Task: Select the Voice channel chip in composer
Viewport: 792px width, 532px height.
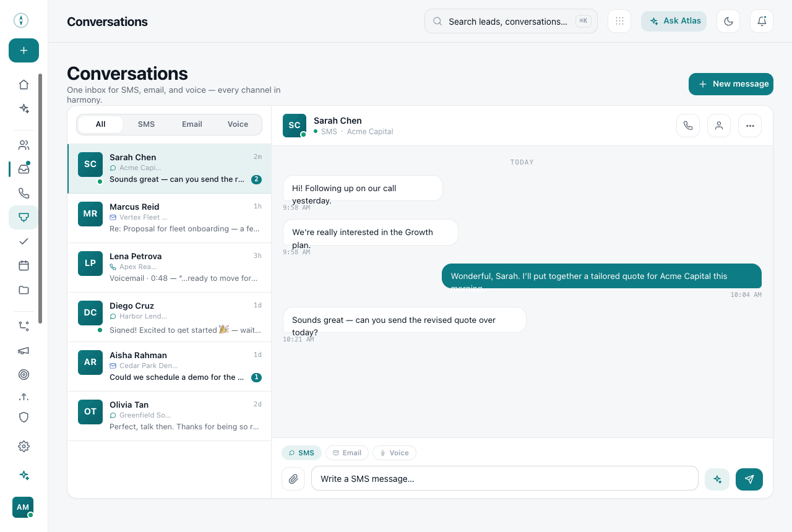Action: 395,453
